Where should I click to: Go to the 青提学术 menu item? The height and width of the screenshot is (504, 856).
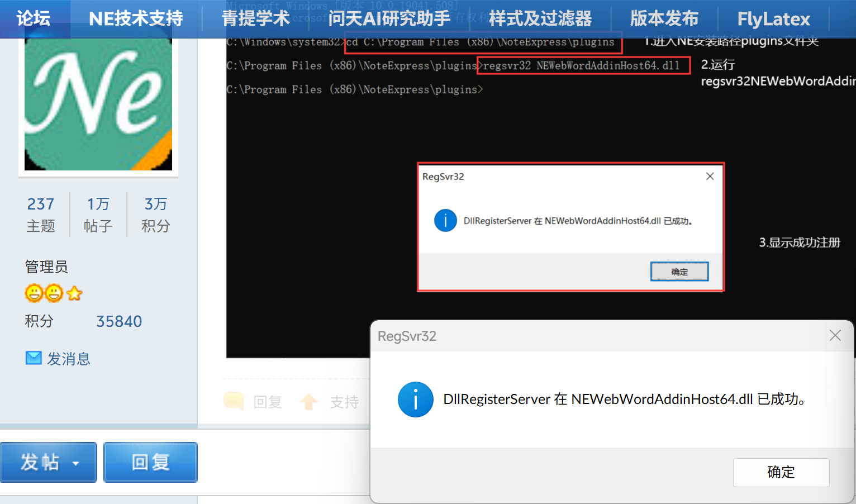pyautogui.click(x=256, y=18)
